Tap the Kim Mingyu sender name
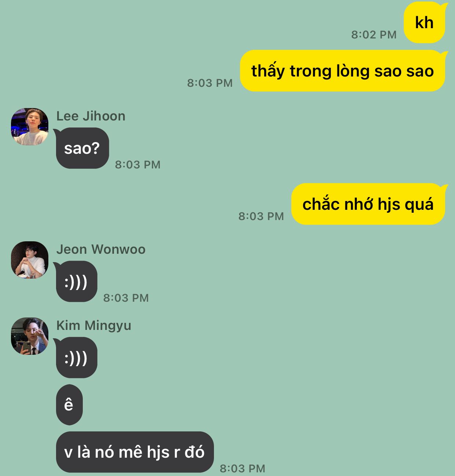 [x=94, y=326]
